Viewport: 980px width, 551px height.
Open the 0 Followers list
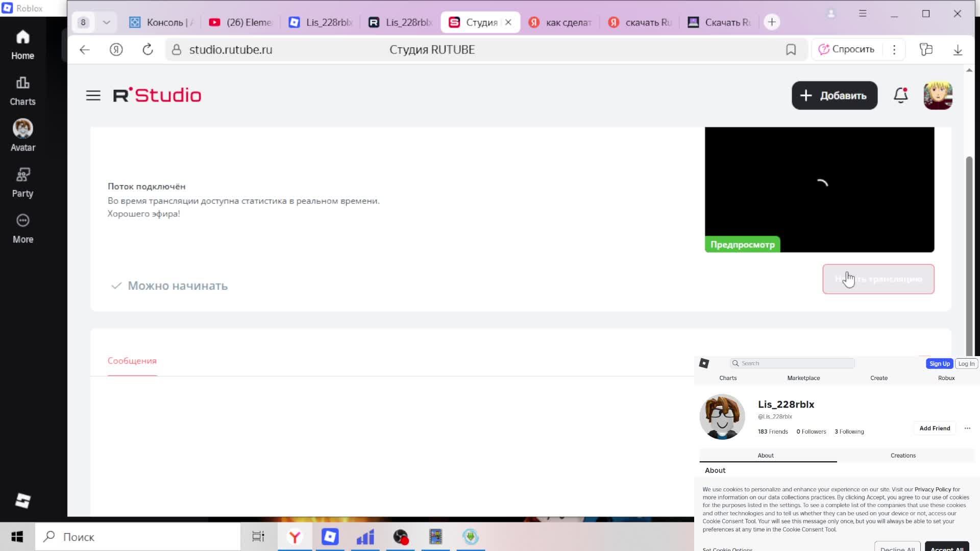coord(811,432)
